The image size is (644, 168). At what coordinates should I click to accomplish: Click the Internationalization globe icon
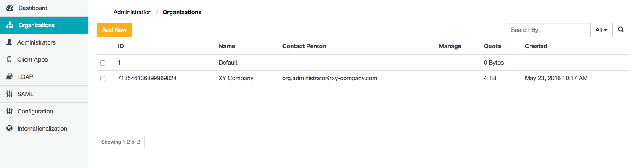[9, 129]
